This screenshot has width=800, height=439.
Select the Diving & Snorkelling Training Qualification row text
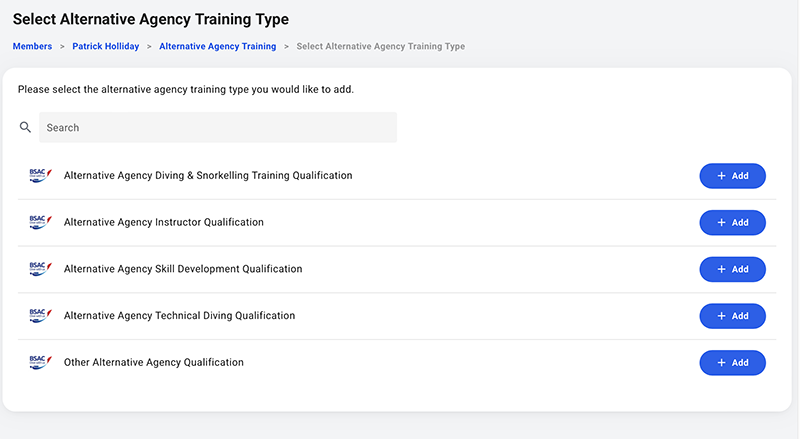[208, 176]
